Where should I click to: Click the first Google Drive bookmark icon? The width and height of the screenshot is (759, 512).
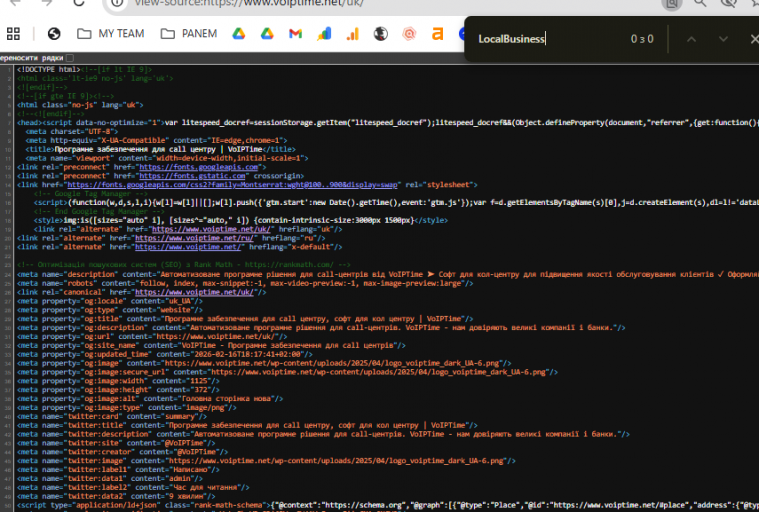click(x=239, y=33)
